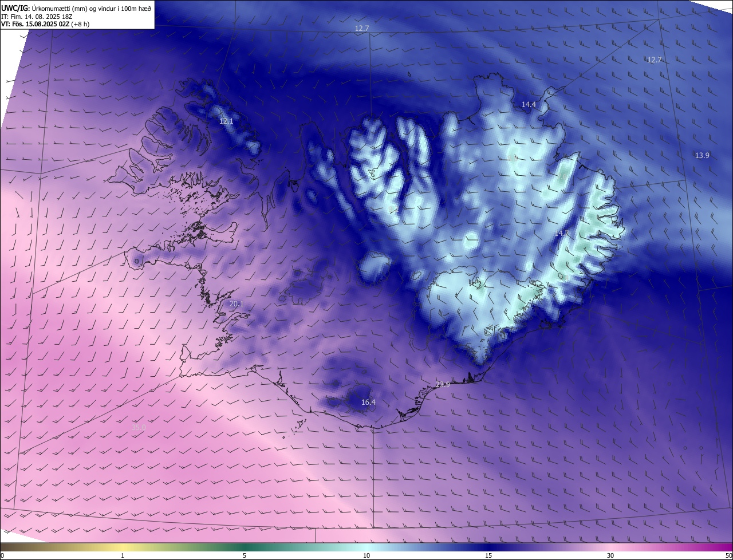
Task: Click the 13.9 value on the map
Action: (x=702, y=155)
